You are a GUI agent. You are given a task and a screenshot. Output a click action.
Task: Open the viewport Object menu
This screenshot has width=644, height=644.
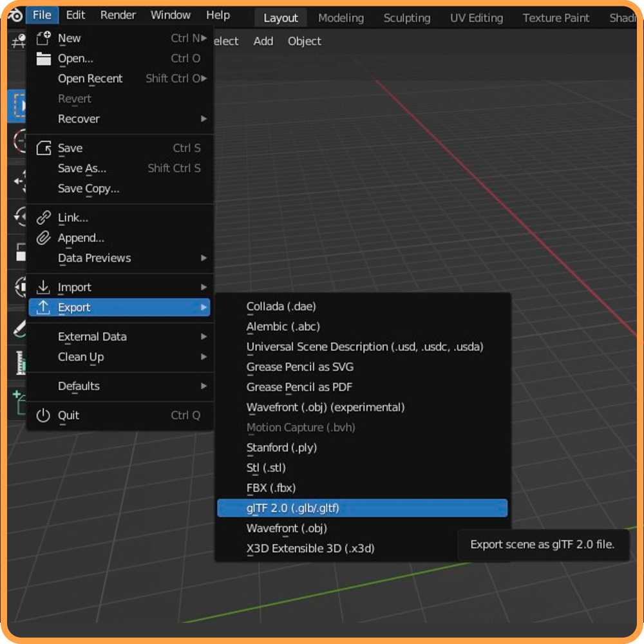[x=305, y=41]
